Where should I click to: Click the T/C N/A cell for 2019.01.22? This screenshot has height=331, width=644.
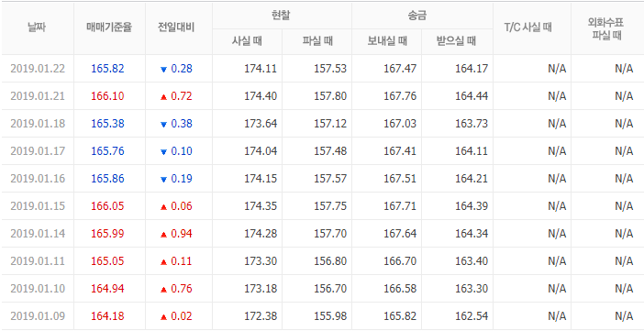click(557, 69)
